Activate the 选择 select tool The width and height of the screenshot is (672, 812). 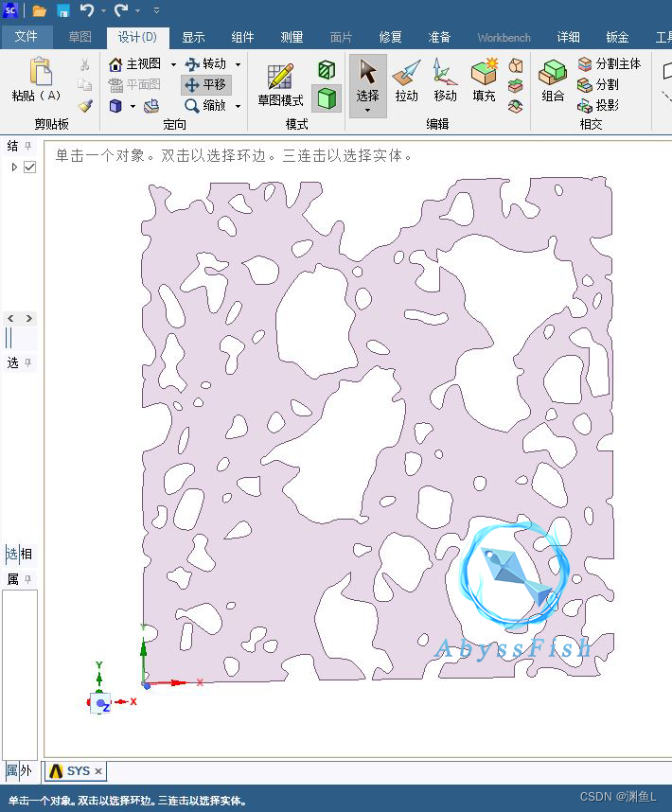367,80
